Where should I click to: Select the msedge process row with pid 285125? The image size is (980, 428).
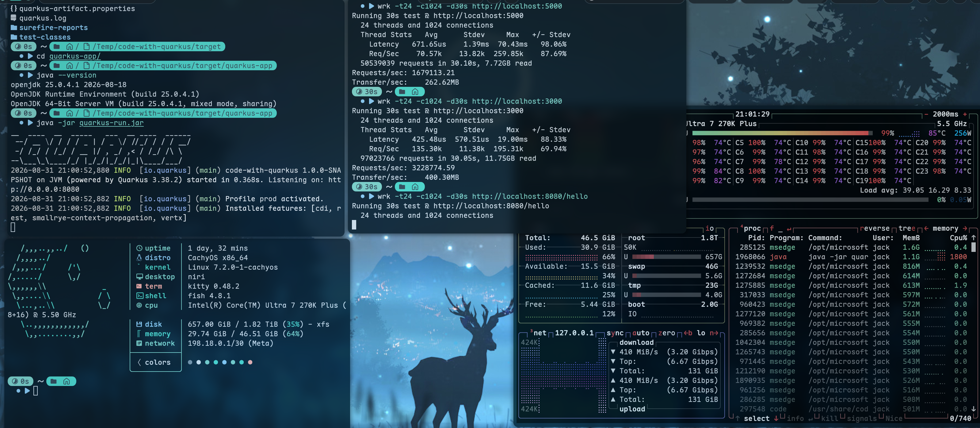point(851,248)
